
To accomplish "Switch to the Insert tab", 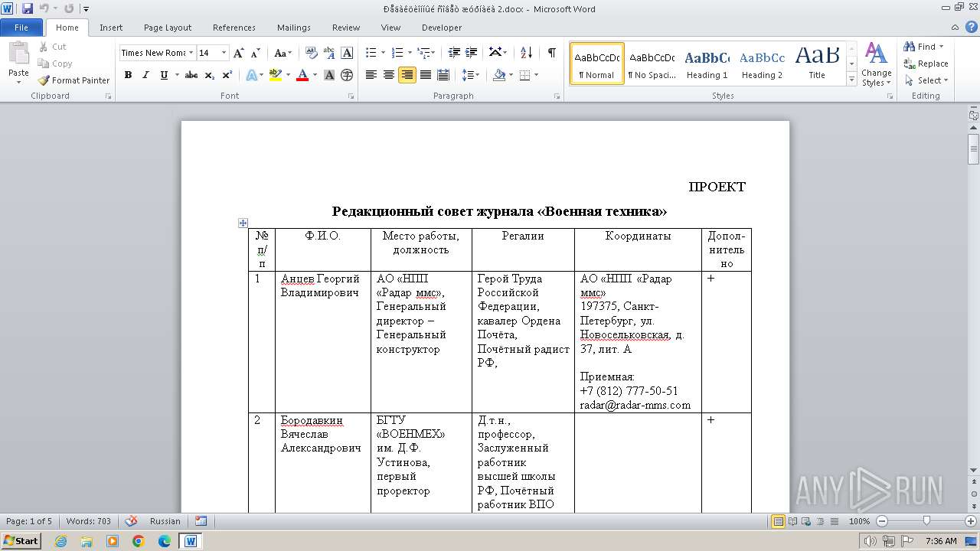I will tap(111, 28).
